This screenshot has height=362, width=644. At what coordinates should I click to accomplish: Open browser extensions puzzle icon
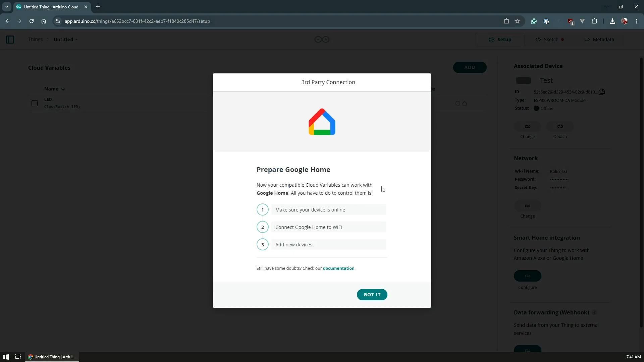(594, 21)
